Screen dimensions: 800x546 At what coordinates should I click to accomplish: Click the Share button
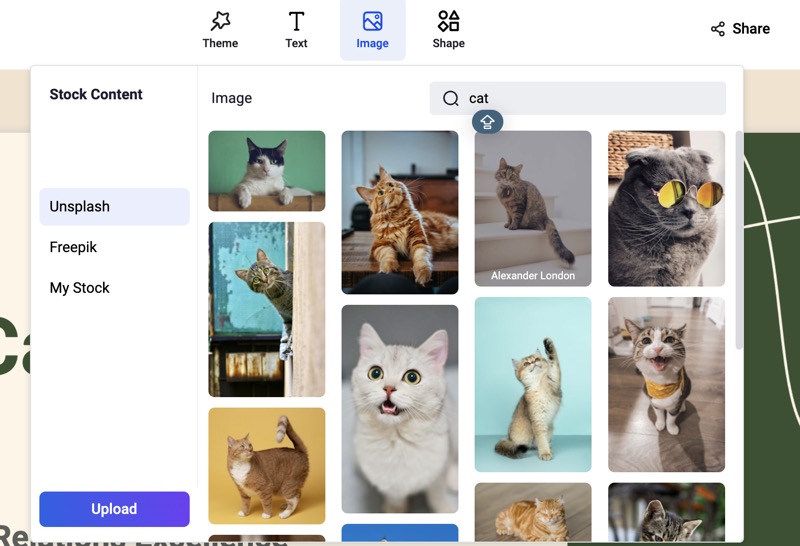[x=740, y=29]
